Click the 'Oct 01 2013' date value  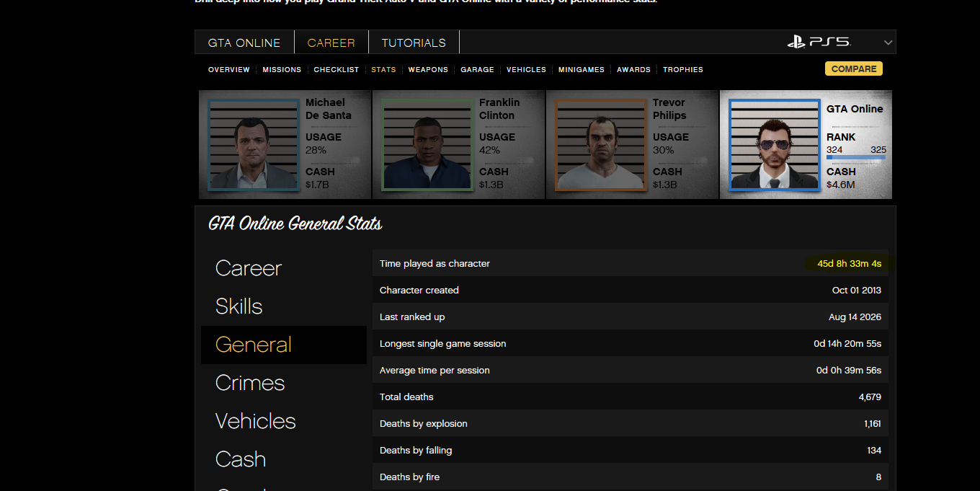coord(857,291)
